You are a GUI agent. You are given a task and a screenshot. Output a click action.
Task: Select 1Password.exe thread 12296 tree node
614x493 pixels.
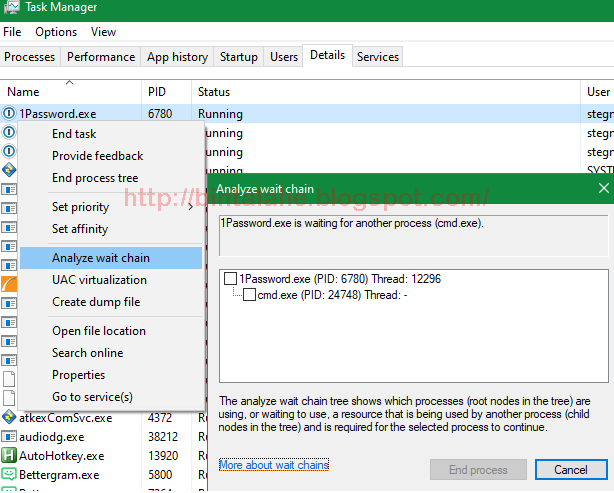tap(340, 279)
